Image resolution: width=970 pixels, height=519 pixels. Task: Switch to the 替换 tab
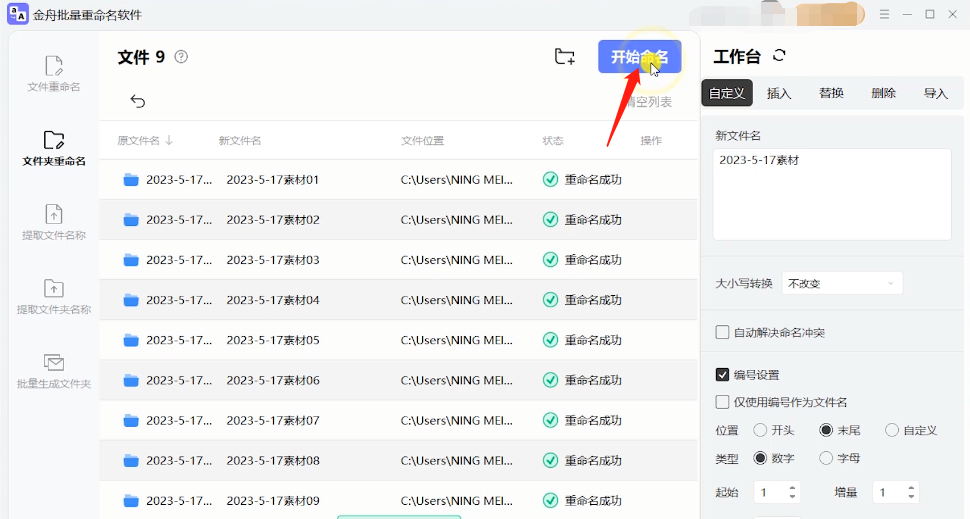point(831,93)
